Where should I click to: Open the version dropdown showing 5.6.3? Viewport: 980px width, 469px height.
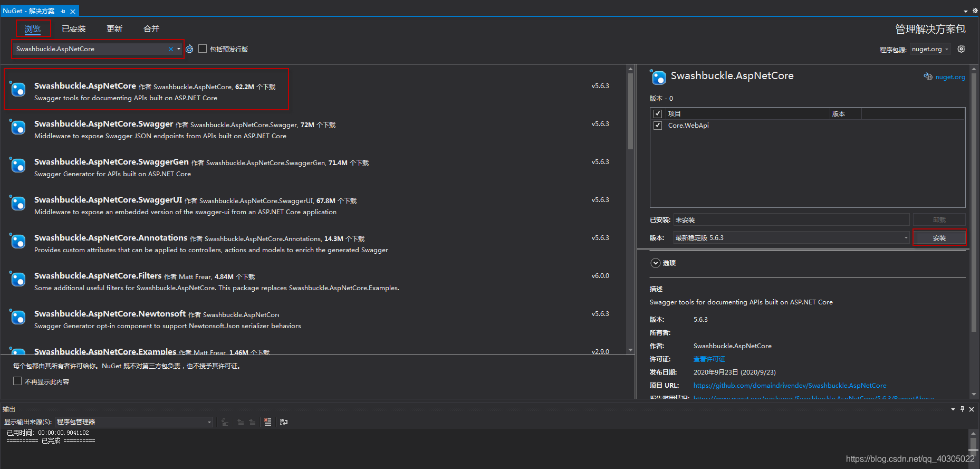click(792, 237)
